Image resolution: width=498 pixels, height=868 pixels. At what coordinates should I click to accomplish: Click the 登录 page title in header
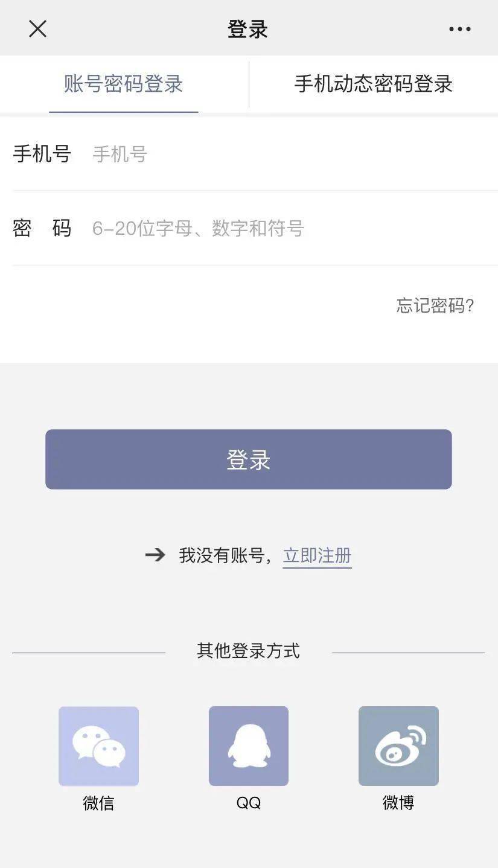click(247, 29)
